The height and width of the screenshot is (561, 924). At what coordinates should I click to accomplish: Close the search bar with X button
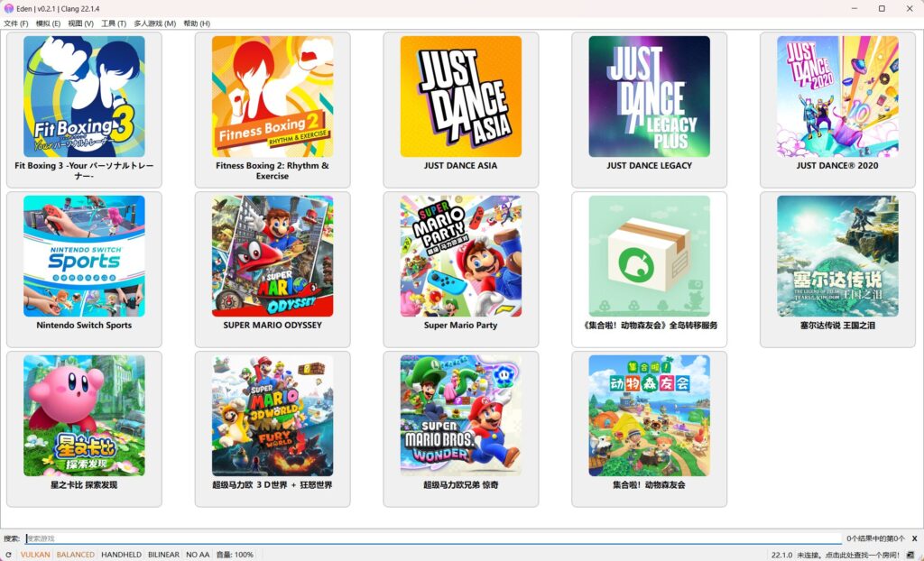(x=915, y=538)
